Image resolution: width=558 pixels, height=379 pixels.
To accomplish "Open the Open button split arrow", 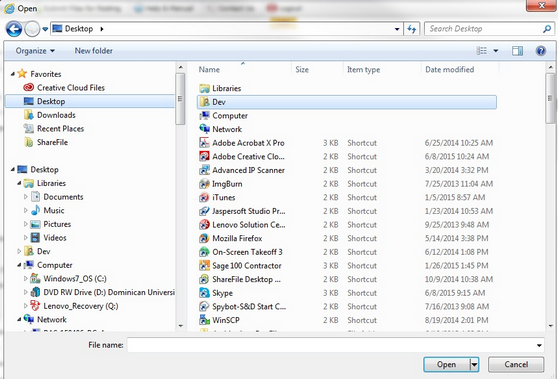I will [x=474, y=364].
